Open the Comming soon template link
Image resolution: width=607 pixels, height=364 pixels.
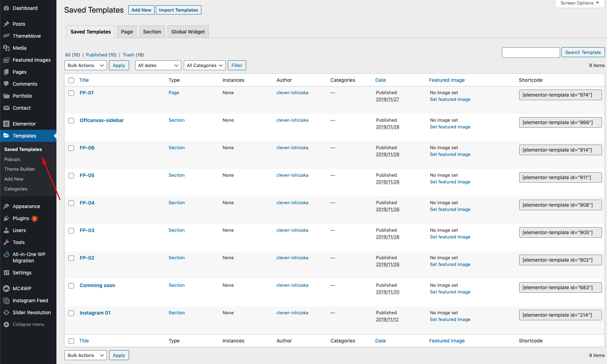97,285
